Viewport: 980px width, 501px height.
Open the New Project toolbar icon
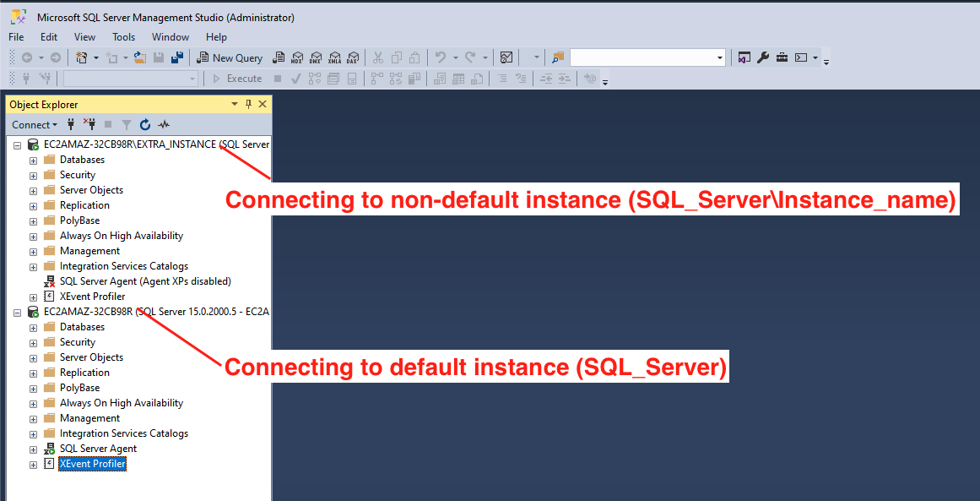point(81,57)
